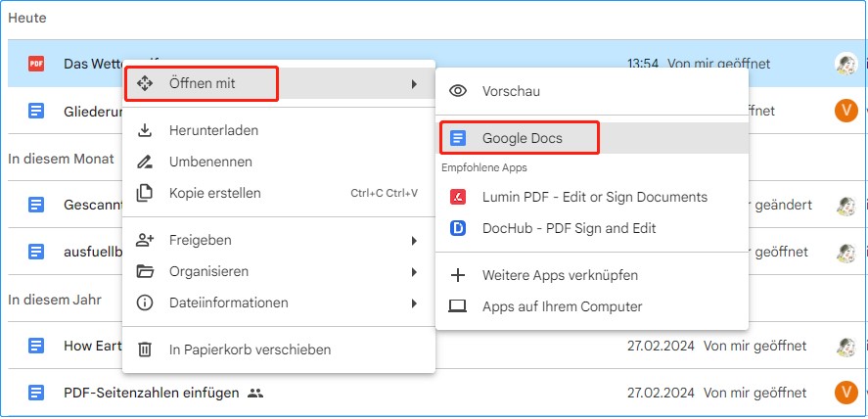Open the 'Öffnen mit' submenu entry
The height and width of the screenshot is (419, 868).
pyautogui.click(x=279, y=83)
